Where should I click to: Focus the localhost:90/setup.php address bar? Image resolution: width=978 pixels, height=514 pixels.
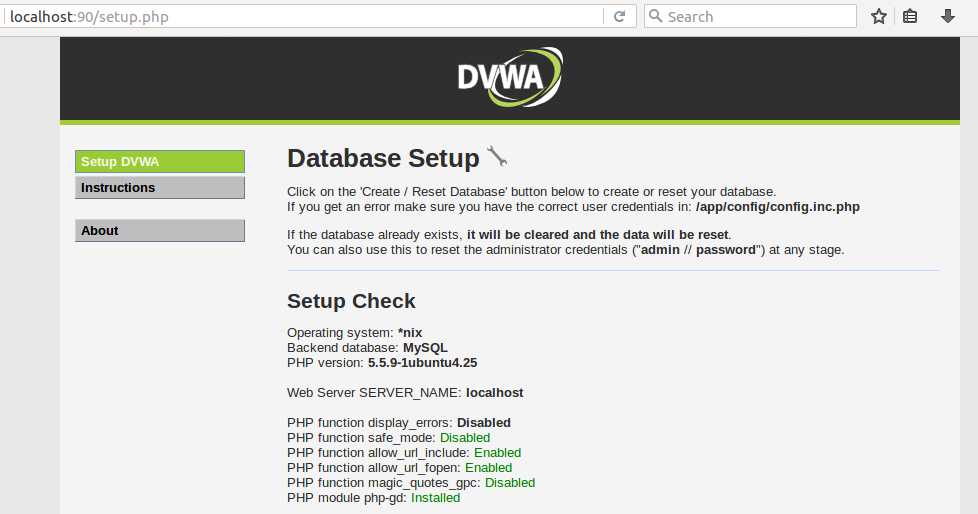click(x=303, y=16)
